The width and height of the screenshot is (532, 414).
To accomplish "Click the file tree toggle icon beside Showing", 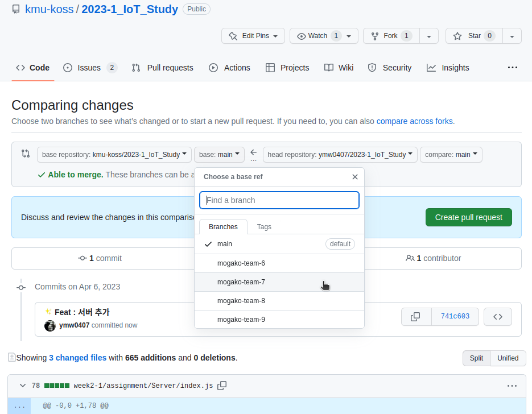I will (x=11, y=357).
